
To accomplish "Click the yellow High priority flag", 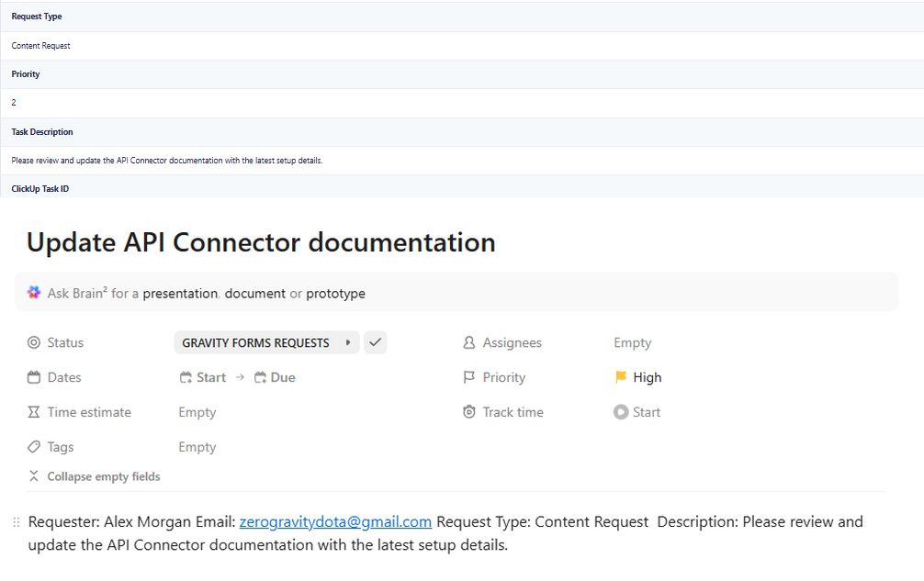I will [x=621, y=377].
